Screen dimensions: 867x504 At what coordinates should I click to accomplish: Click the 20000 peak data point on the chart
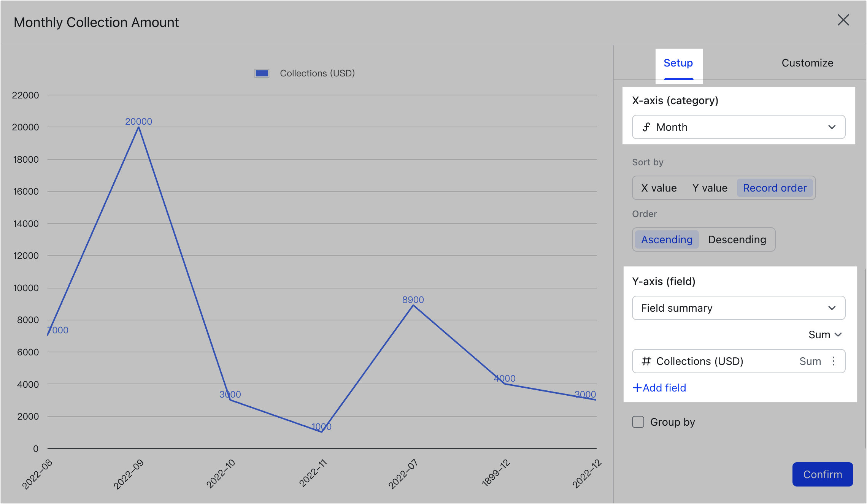(x=138, y=127)
